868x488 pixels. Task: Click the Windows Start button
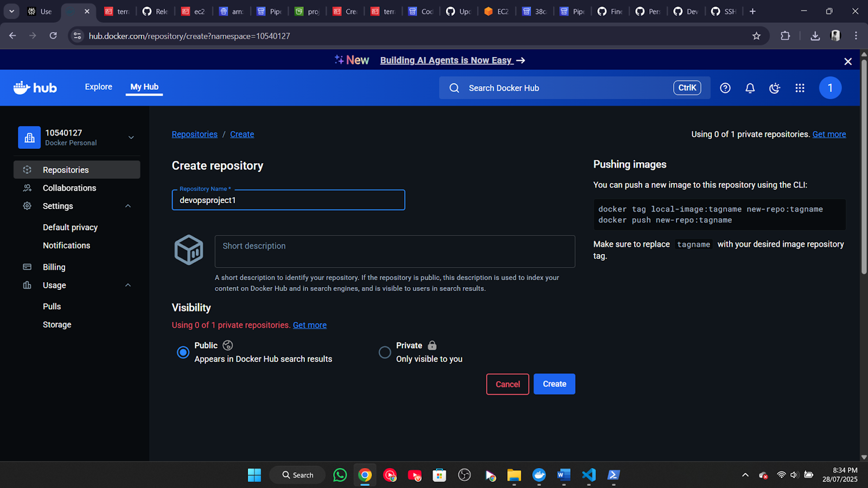254,475
